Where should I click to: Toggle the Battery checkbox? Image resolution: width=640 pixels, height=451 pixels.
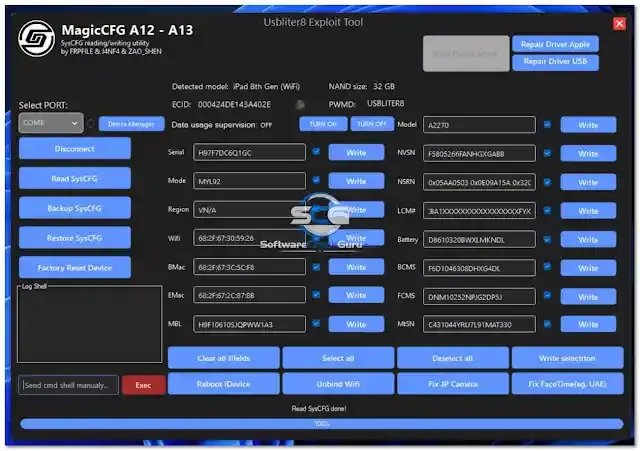(x=547, y=239)
